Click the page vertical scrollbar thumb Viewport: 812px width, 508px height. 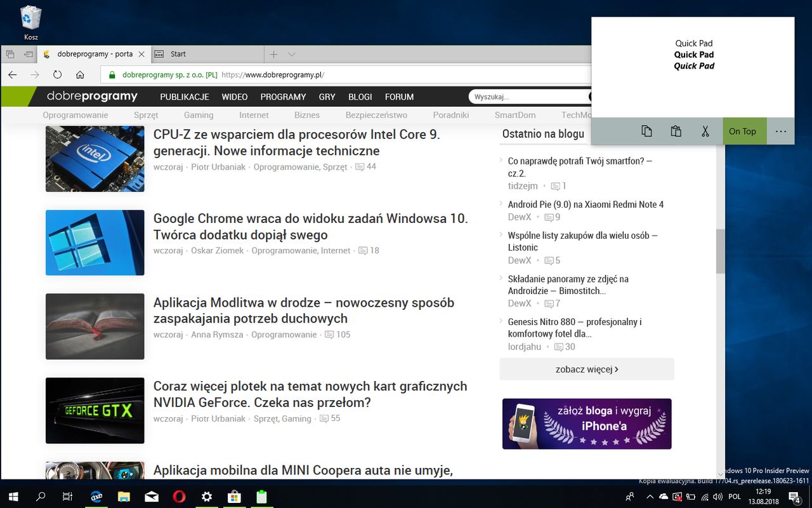coord(720,251)
